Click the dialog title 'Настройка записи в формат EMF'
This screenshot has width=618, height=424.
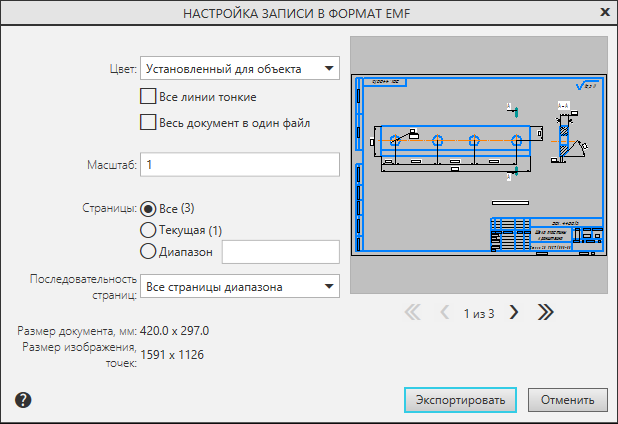tap(297, 14)
